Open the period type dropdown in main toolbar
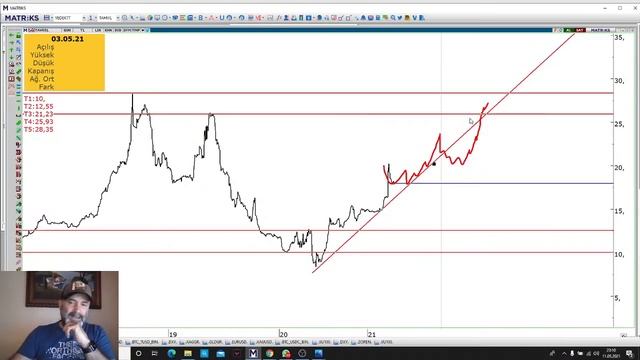The width and height of the screenshot is (640, 360). click(x=118, y=18)
